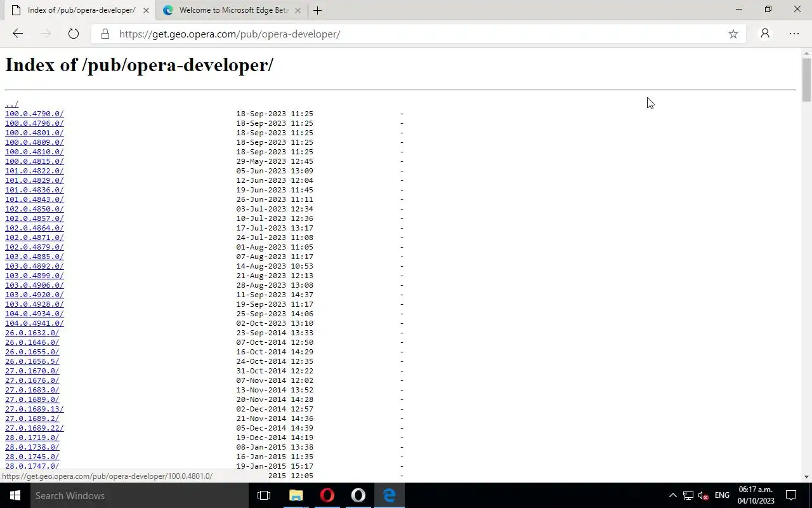Screen dimensions: 812x508
Task: Close the Welcome to Microsoft Edge Beta tab
Action: (x=298, y=10)
